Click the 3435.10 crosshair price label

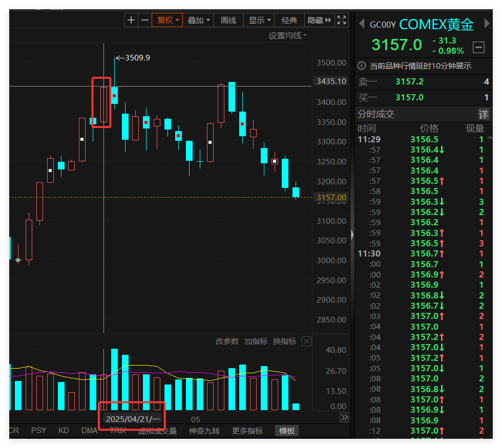pyautogui.click(x=331, y=81)
